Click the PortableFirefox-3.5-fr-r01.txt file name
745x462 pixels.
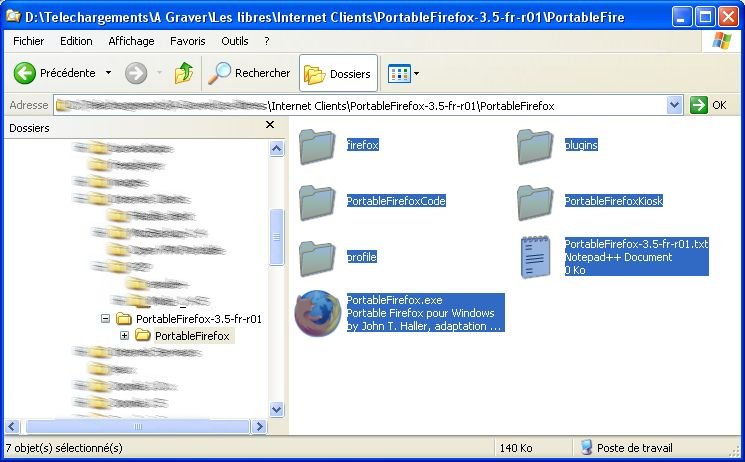click(636, 244)
